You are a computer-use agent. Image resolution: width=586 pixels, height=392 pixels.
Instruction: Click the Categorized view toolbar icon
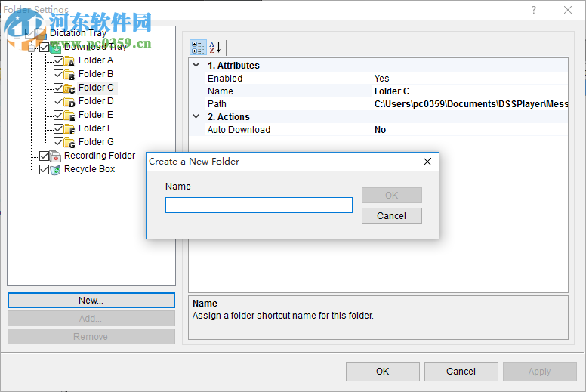tap(198, 48)
